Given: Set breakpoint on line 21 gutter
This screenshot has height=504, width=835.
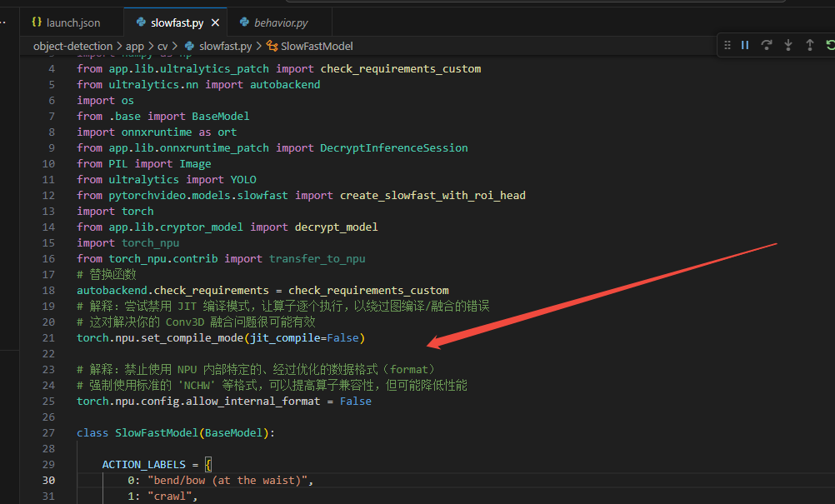Looking at the screenshot, I should pyautogui.click(x=33, y=337).
